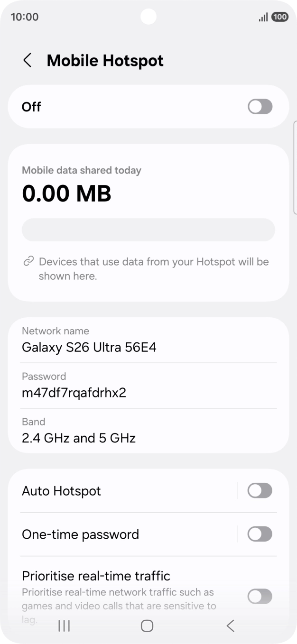The width and height of the screenshot is (297, 644).
Task: Tap the navigation bar back button
Action: (230, 626)
